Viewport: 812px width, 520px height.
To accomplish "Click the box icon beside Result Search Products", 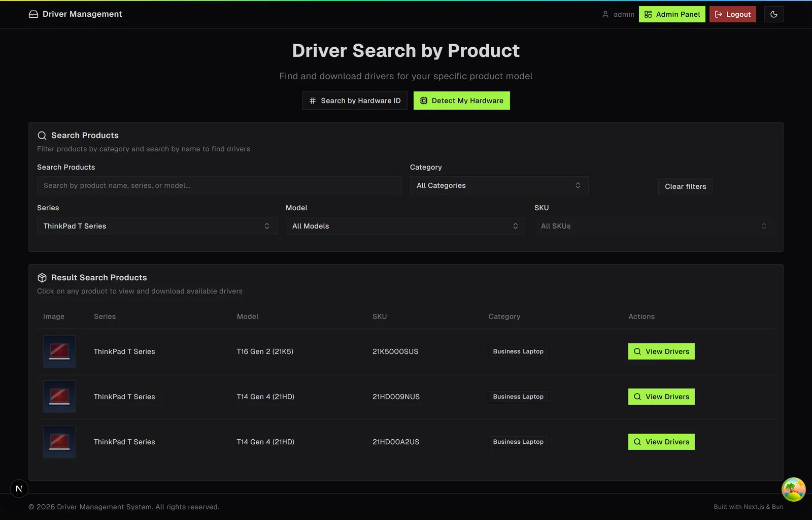I will [x=42, y=278].
